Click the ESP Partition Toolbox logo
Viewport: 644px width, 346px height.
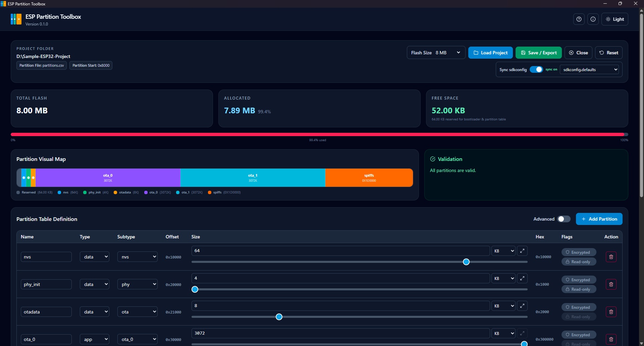[16, 19]
